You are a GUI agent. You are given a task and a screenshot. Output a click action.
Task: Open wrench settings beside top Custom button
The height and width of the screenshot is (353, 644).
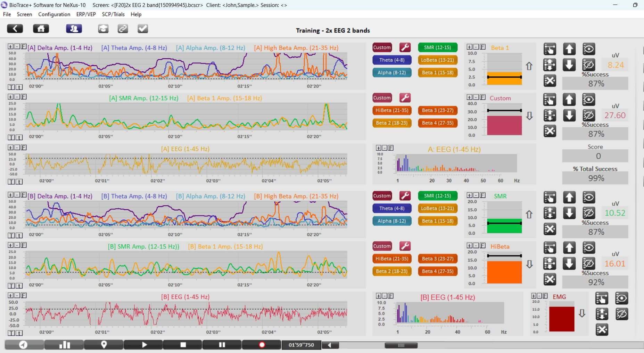click(405, 47)
